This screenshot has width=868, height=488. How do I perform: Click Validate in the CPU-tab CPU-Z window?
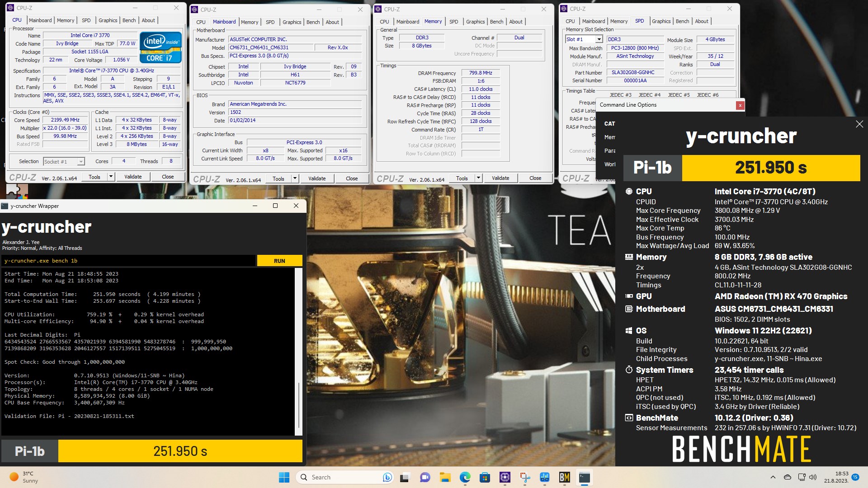pyautogui.click(x=133, y=177)
